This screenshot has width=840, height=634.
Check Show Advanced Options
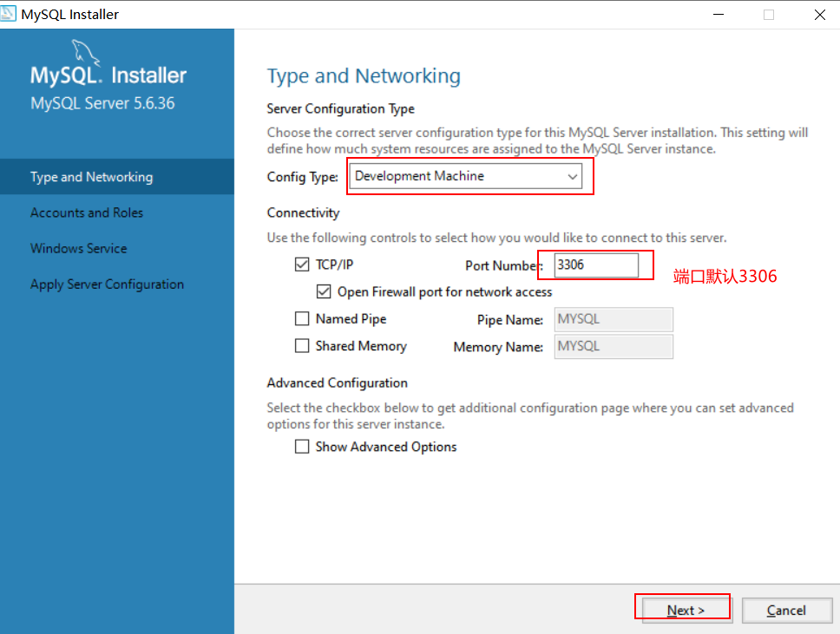pyautogui.click(x=302, y=447)
